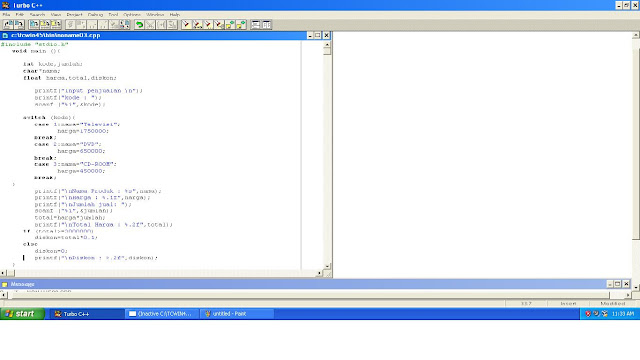Click the document icon in noname03.cpp title bar
The height and width of the screenshot is (360, 640).
point(5,36)
